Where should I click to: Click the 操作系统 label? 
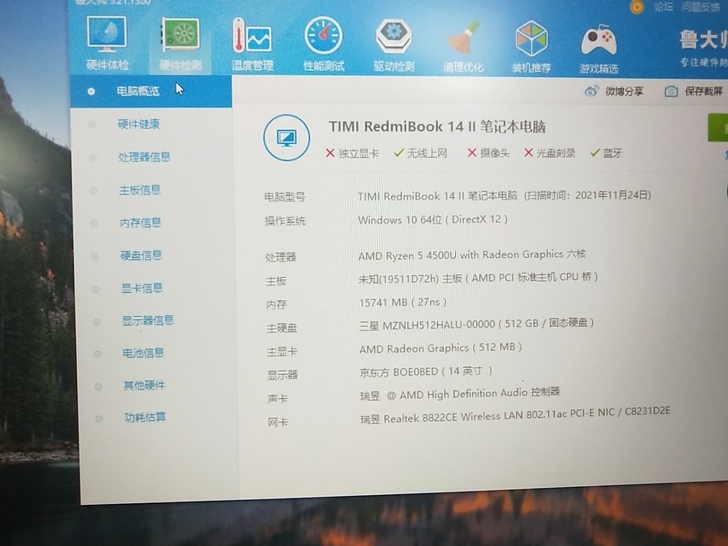285,221
